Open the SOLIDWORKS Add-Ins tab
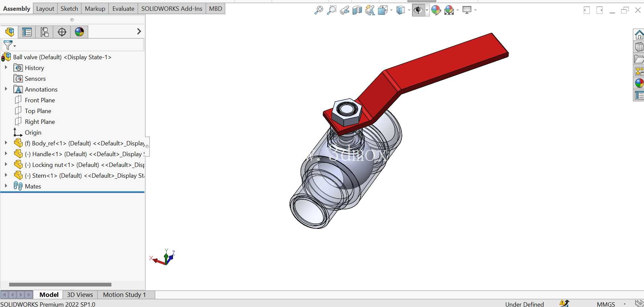The image size is (644, 307). 172,9
